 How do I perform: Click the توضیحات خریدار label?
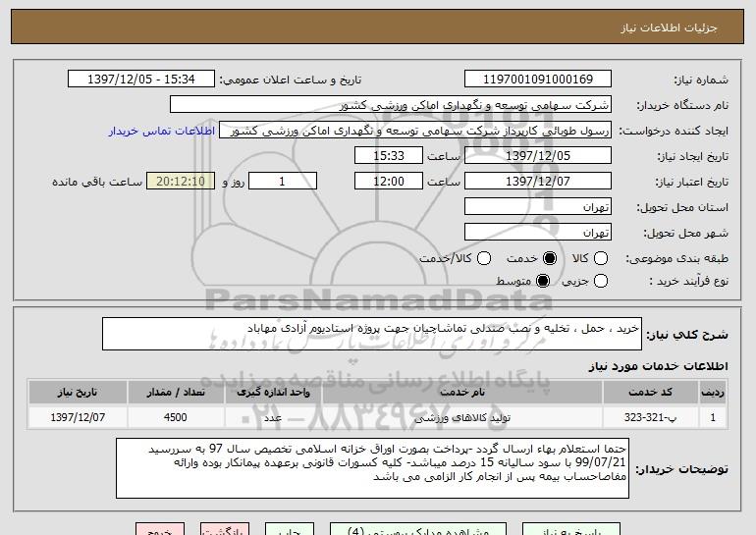[681, 469]
